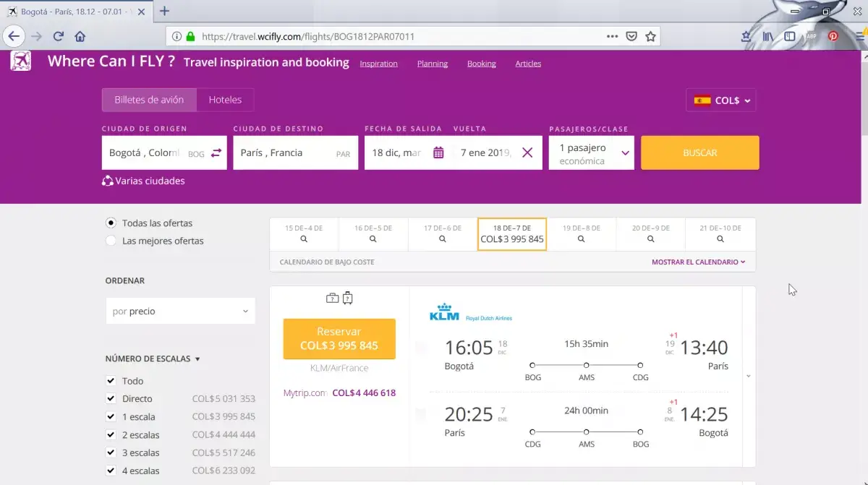The height and width of the screenshot is (485, 868).
Task: Toggle the 4 escalas checkbox
Action: point(111,471)
